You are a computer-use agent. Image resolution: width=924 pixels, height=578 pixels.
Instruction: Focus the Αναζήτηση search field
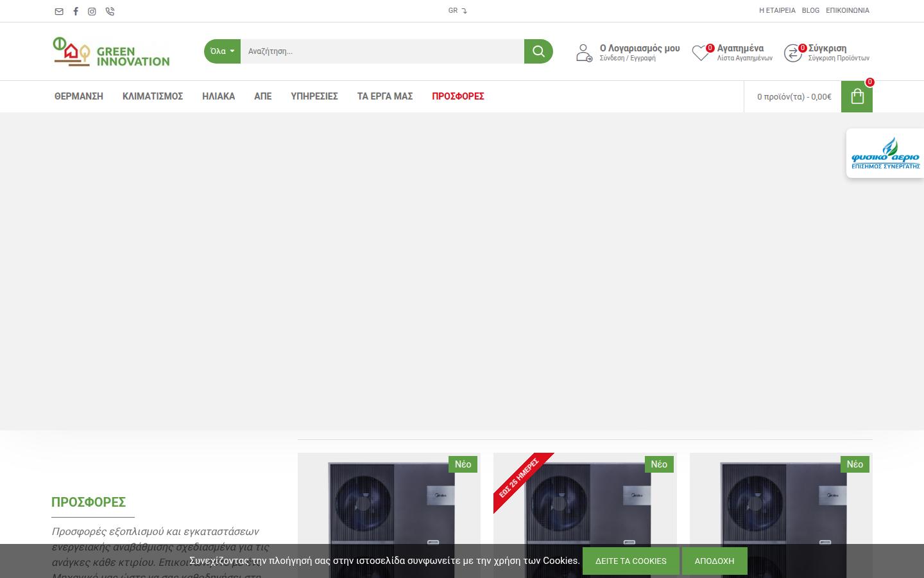(x=382, y=51)
